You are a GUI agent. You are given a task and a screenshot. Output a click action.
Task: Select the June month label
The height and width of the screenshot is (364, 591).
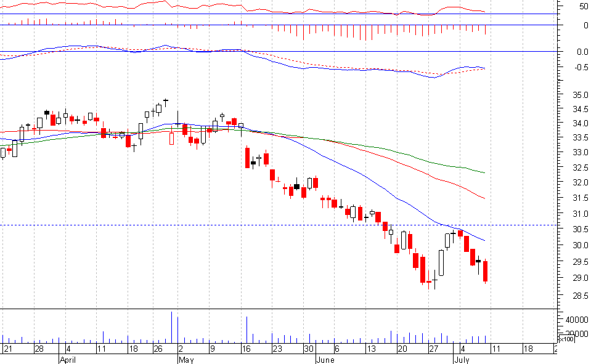[x=325, y=360]
